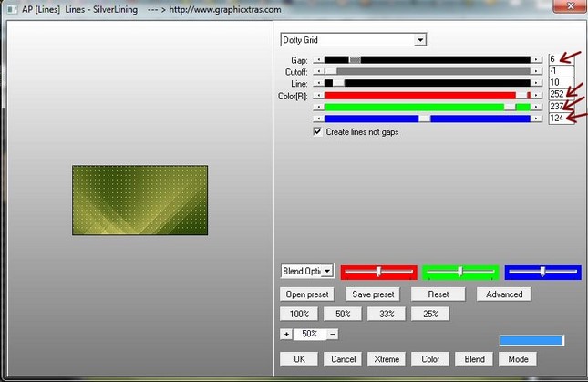Click the light blue color swatch
The image size is (588, 382).
click(x=531, y=340)
